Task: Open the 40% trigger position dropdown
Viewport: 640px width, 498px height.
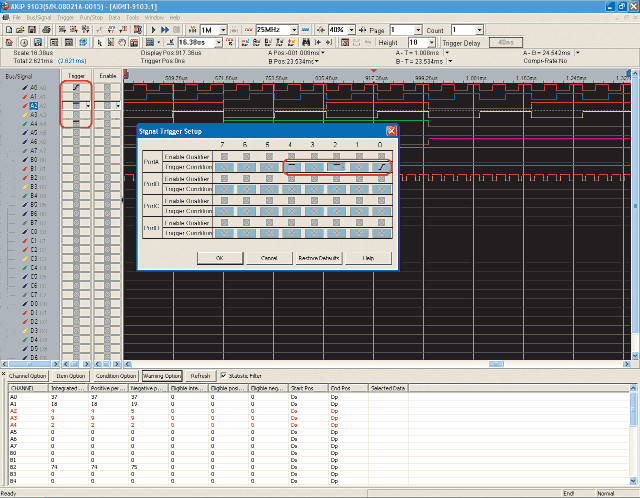Action: pos(350,31)
